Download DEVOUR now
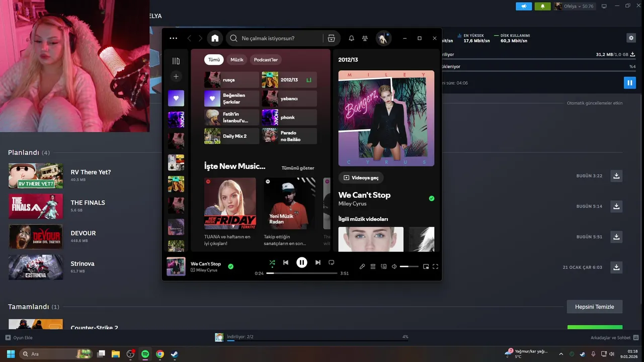 [616, 236]
